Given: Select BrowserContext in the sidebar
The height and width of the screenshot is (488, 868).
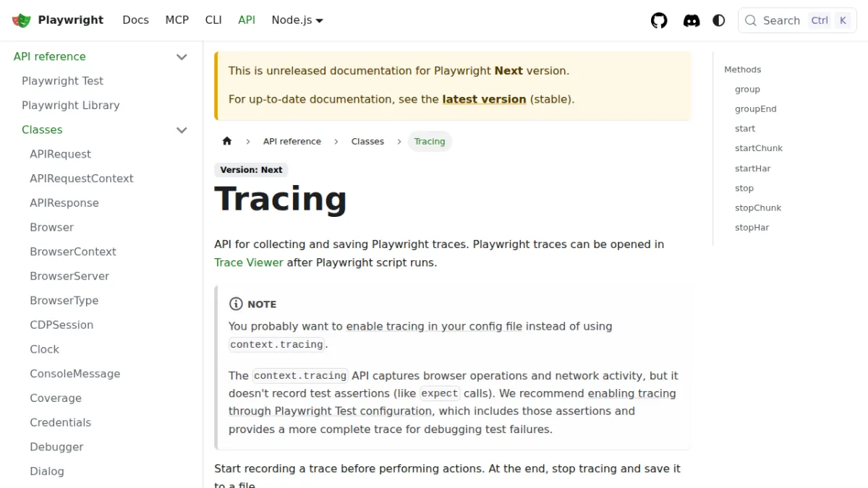Looking at the screenshot, I should coord(73,252).
